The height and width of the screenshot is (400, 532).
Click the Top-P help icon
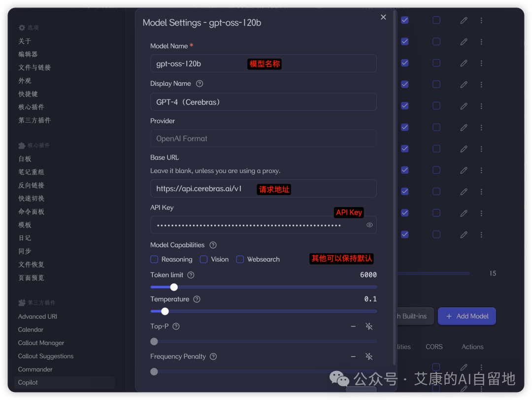coord(176,326)
